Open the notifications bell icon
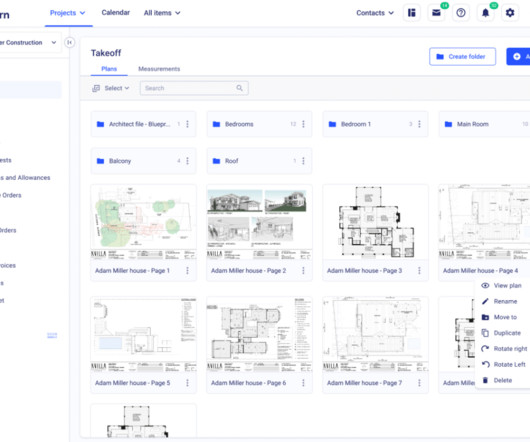The image size is (530, 442). tap(485, 13)
